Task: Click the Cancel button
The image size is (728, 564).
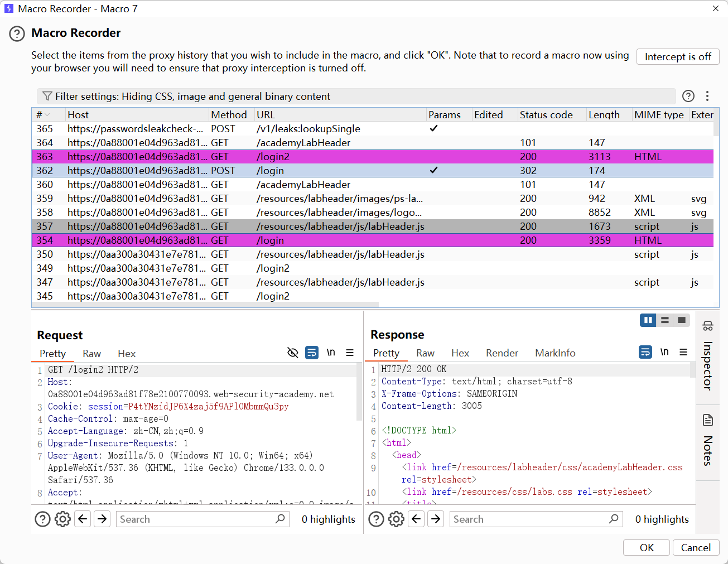Action: 696,547
